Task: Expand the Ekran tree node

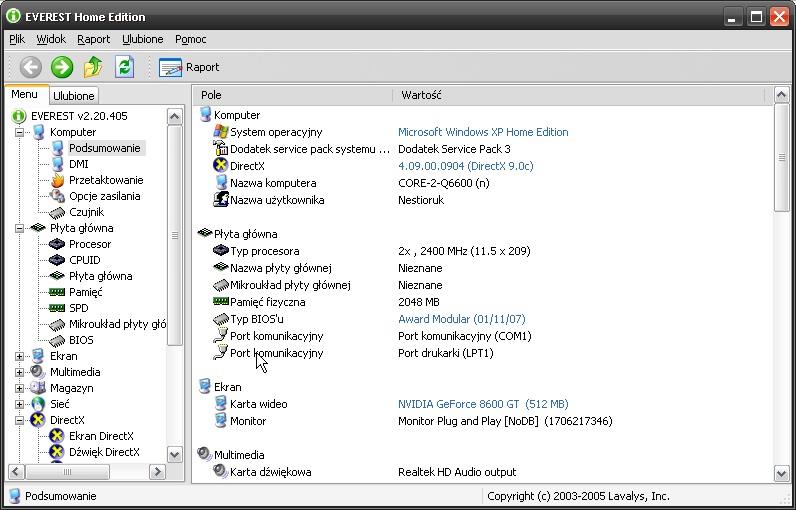Action: 19,356
